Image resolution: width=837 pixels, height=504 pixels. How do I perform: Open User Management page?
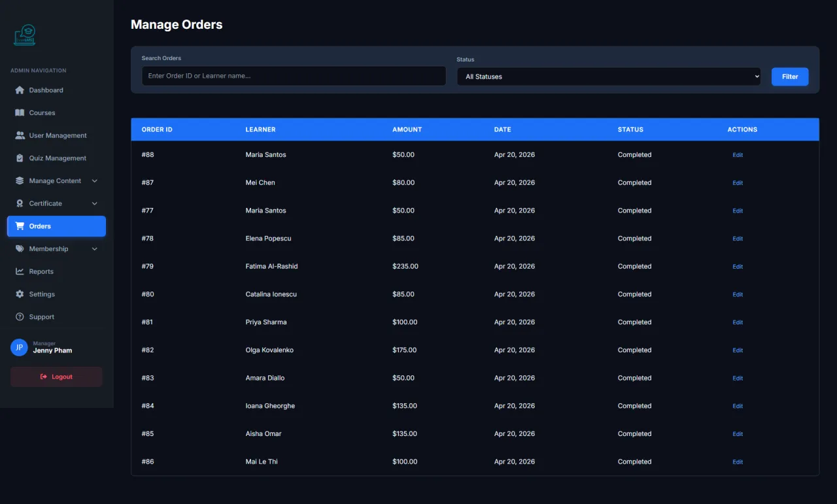[56, 135]
